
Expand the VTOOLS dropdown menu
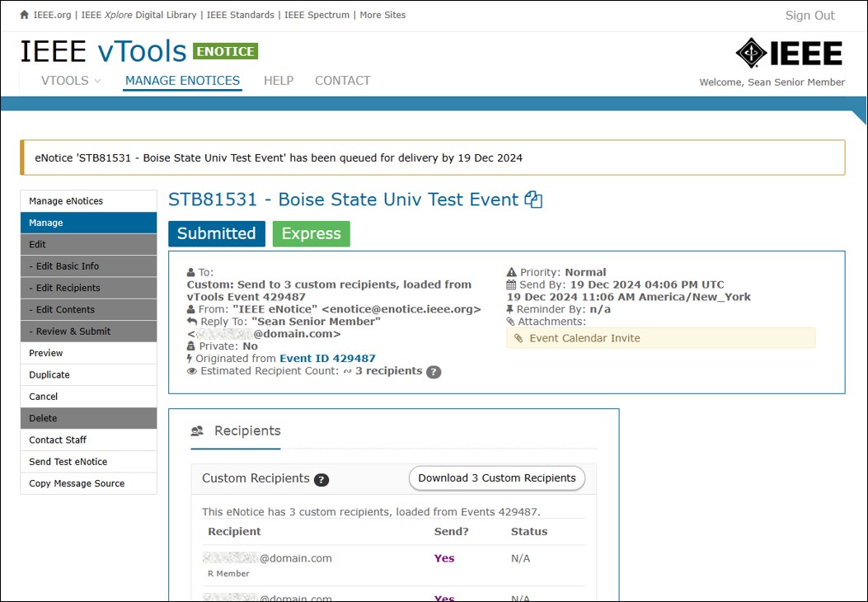71,81
